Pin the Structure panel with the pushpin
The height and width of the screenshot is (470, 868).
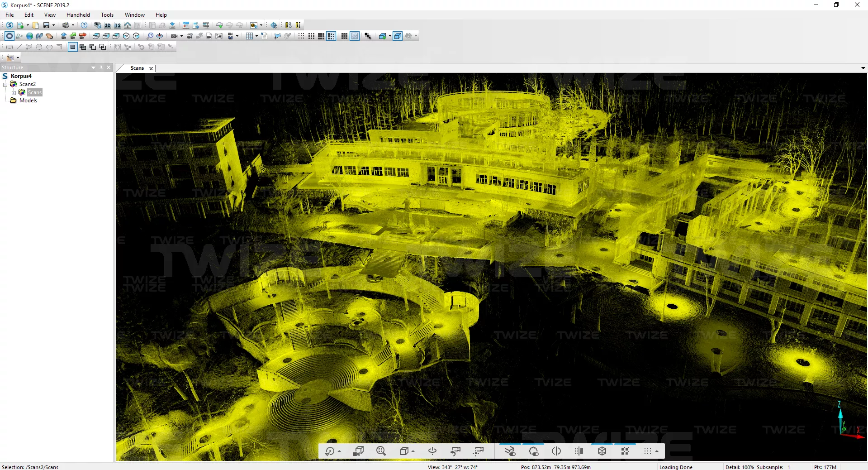101,67
